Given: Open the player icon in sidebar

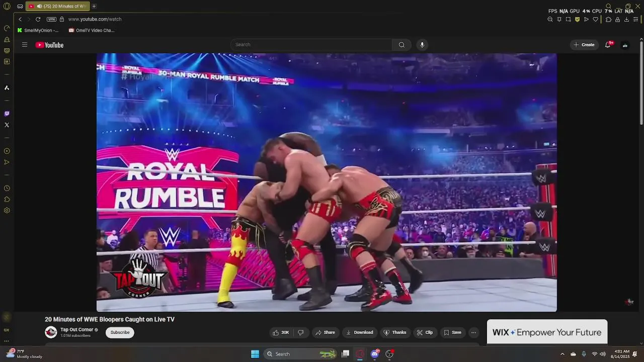Looking at the screenshot, I should pos(7,151).
